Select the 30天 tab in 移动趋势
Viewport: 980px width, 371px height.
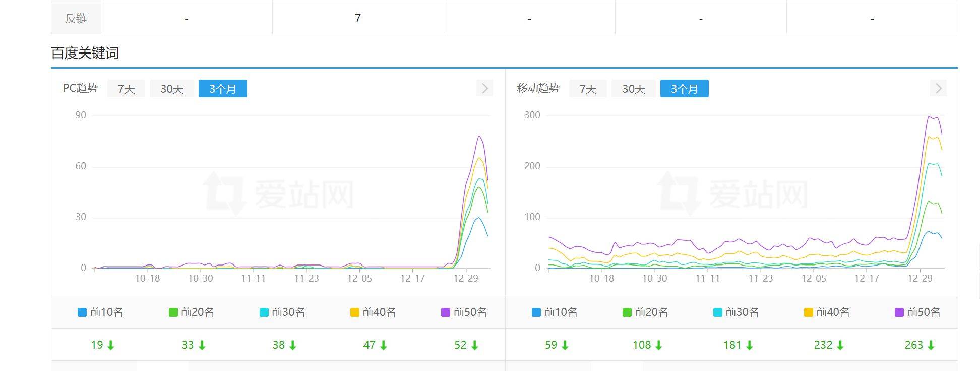coord(634,89)
